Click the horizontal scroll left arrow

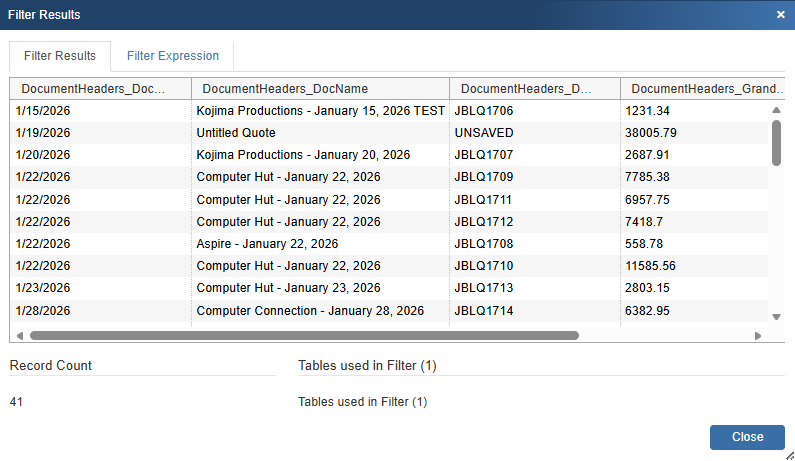click(x=17, y=336)
